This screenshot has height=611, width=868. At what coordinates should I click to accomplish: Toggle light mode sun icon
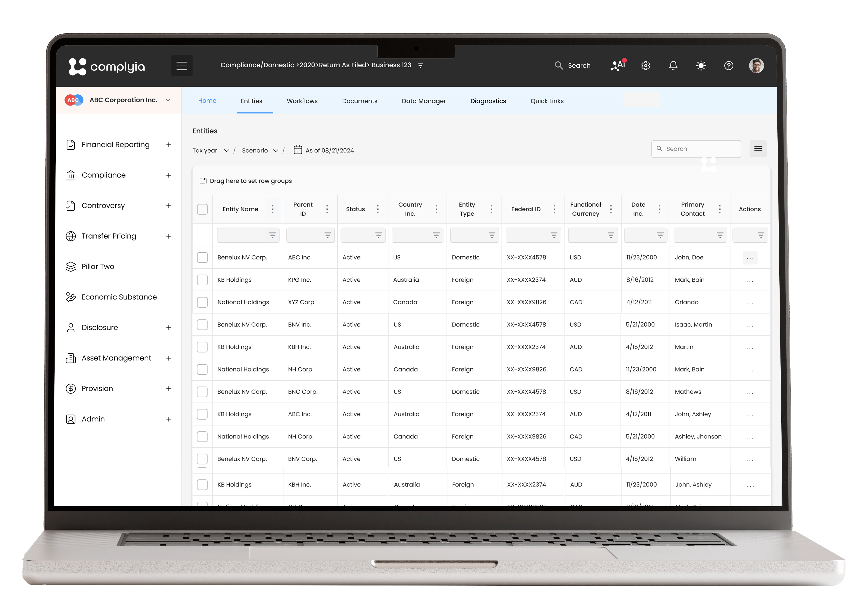click(701, 65)
